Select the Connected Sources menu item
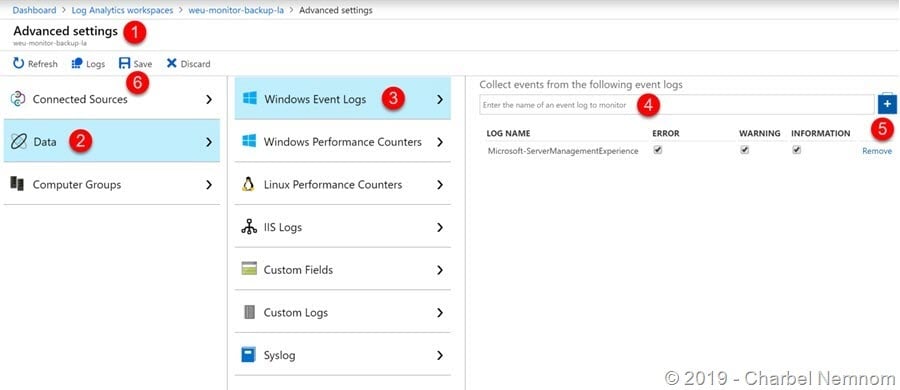 [x=111, y=99]
